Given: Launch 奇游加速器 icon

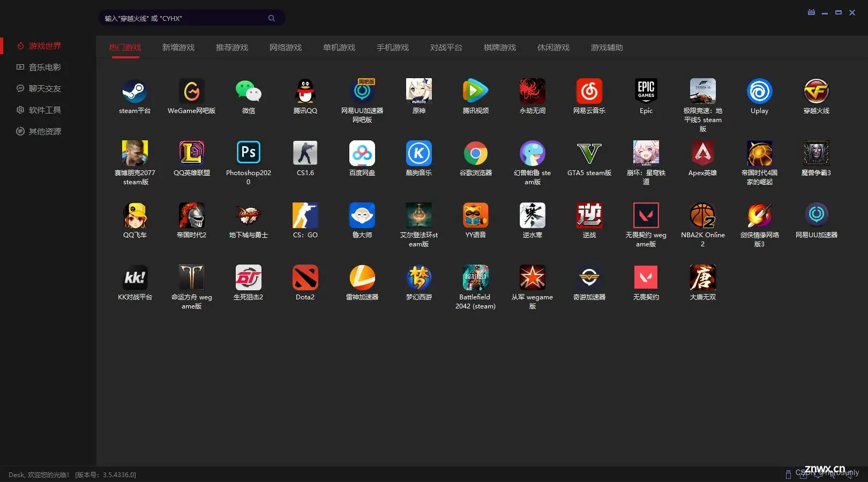Looking at the screenshot, I should pos(589,278).
